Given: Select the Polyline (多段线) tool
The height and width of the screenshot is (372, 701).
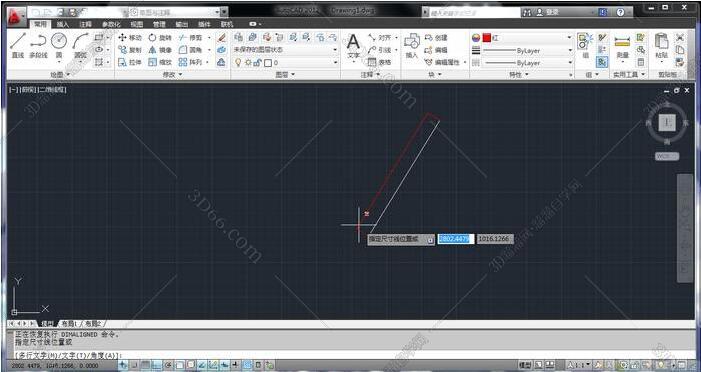Looking at the screenshot, I should (38, 45).
